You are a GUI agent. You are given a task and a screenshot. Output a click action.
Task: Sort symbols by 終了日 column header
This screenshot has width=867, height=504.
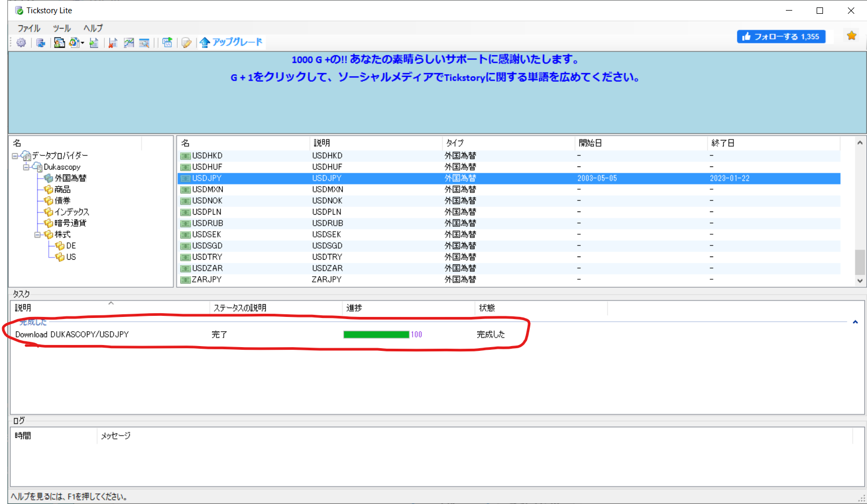click(773, 143)
